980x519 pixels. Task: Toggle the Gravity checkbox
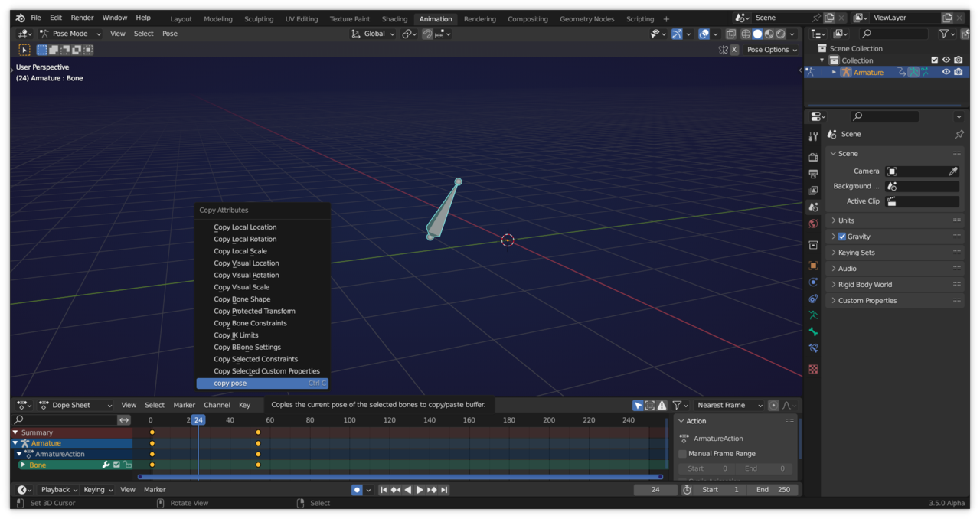(x=842, y=237)
